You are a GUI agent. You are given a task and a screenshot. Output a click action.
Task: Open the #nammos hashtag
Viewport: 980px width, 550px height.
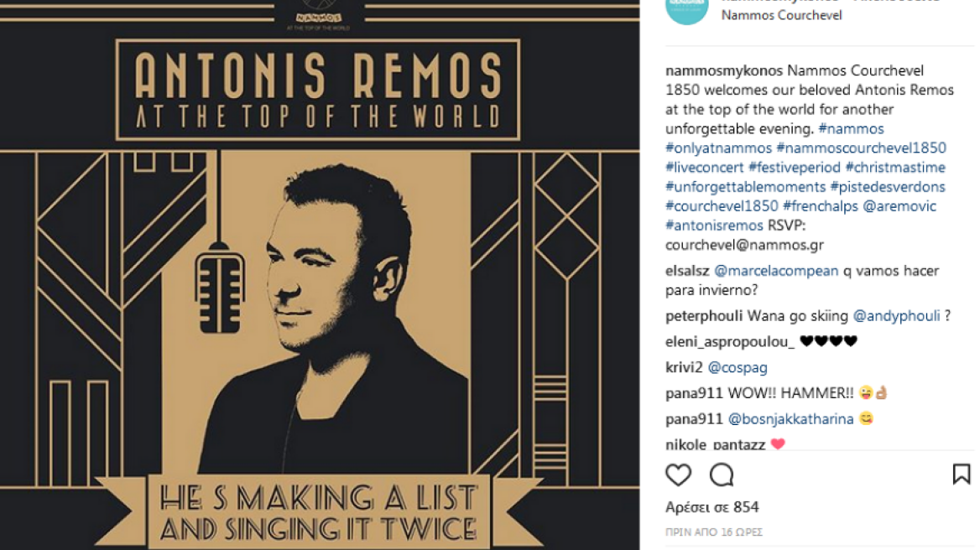click(852, 128)
